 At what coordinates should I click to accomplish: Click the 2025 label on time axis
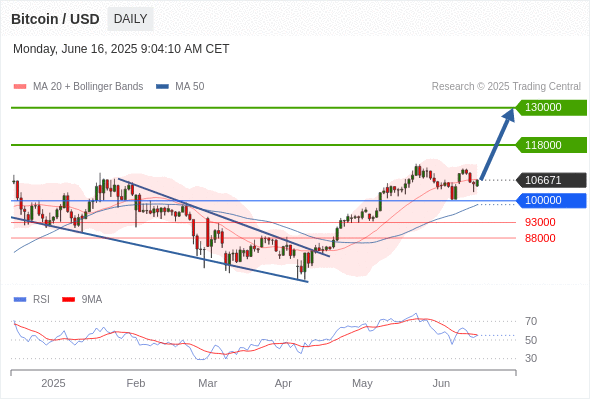53,383
